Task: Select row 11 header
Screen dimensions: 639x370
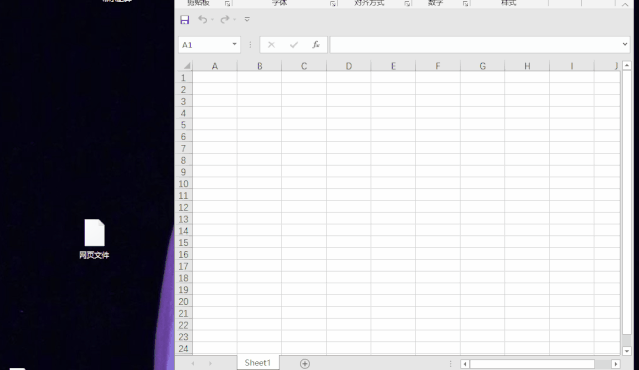Action: tap(183, 196)
